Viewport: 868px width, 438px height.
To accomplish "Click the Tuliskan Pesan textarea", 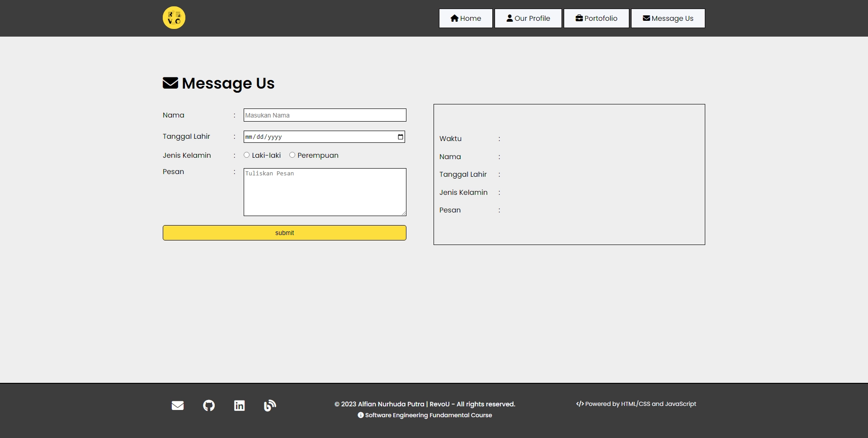I will point(325,192).
